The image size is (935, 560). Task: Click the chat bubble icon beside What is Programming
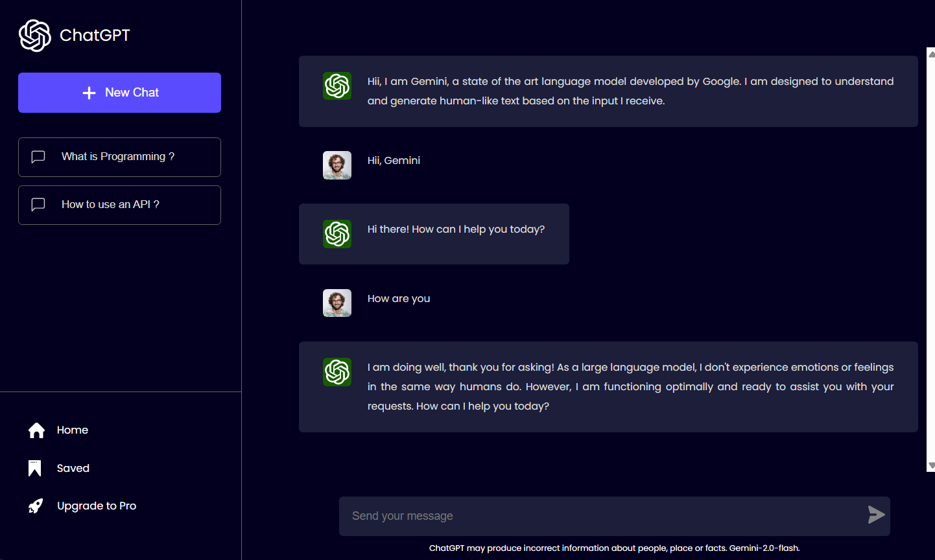coord(38,157)
